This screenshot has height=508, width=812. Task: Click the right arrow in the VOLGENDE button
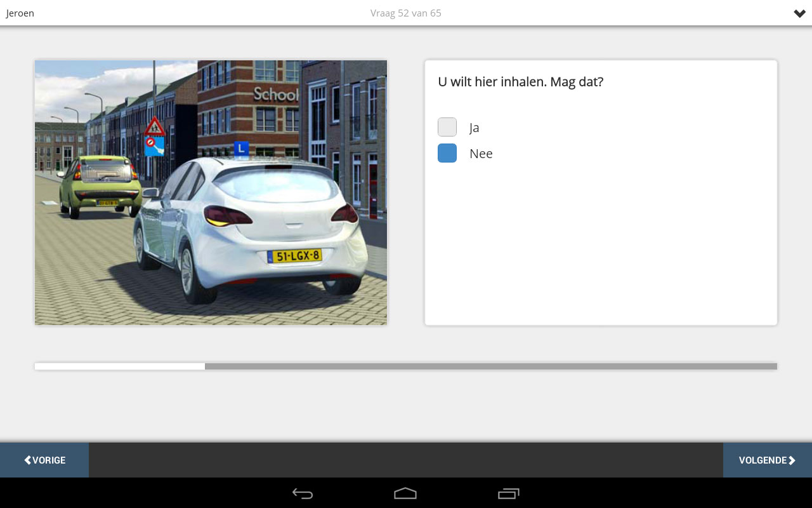[792, 460]
